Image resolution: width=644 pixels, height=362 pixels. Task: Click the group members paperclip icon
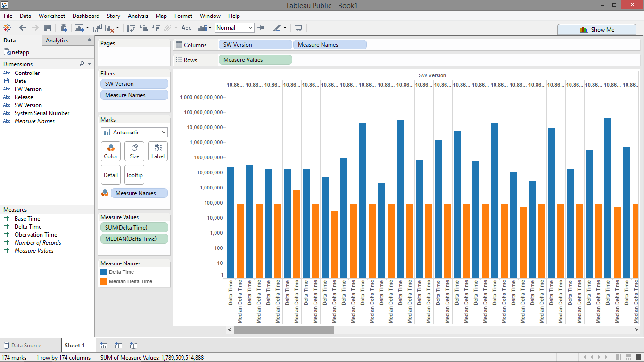(167, 28)
